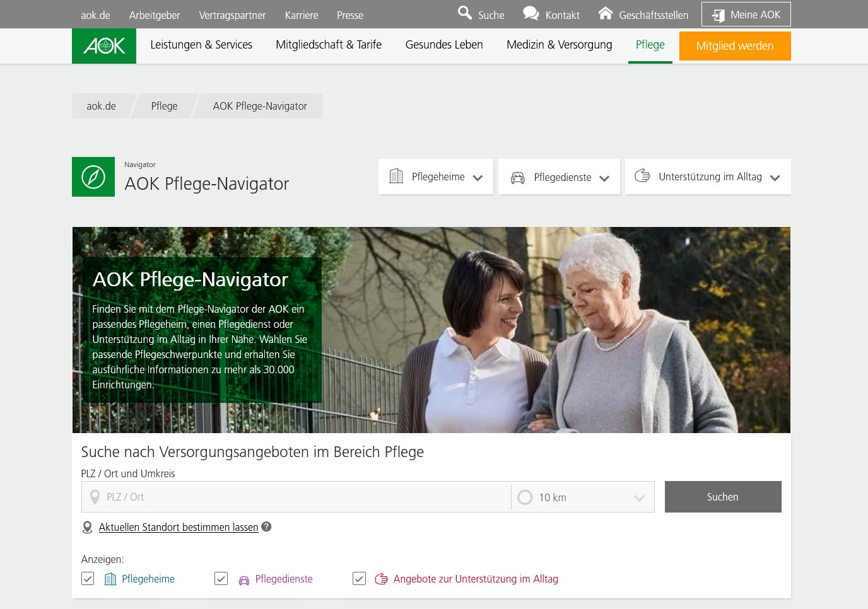Toggle Angebote zur Unterstützung im Alltag checkbox
The width and height of the screenshot is (868, 609).
[x=359, y=579]
